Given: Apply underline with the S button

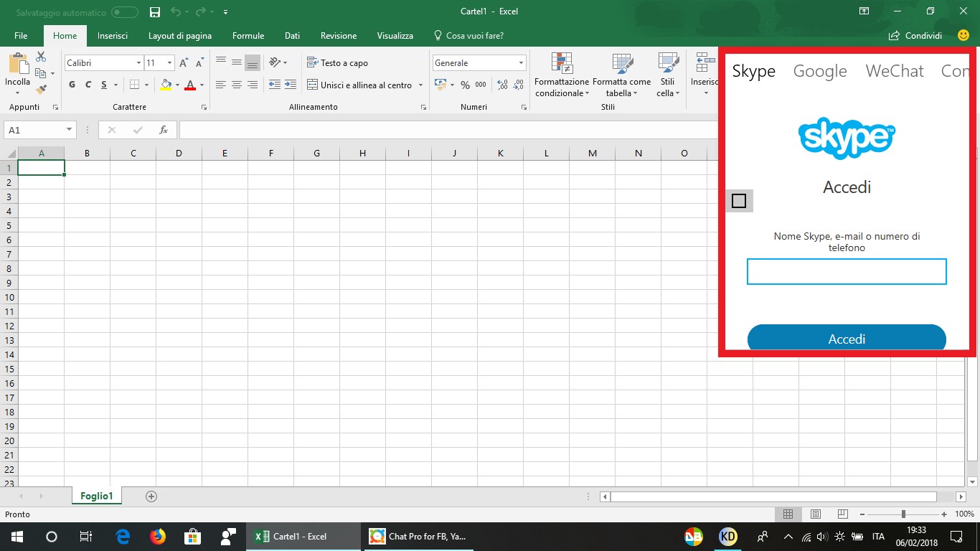Looking at the screenshot, I should click(104, 85).
